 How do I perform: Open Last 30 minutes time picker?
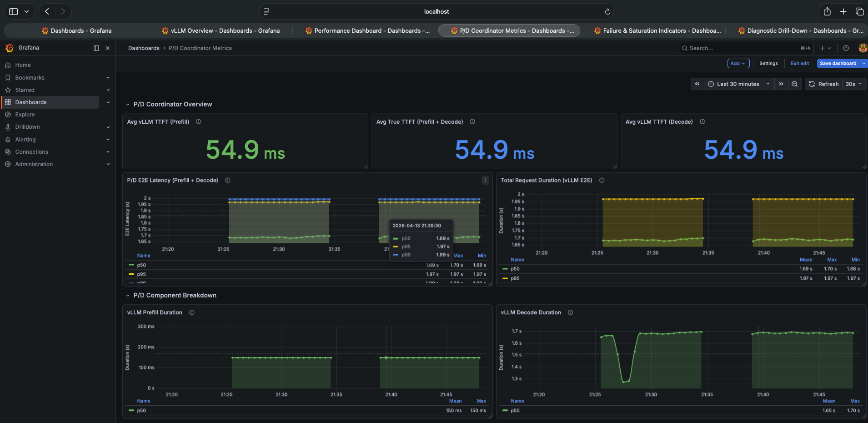pos(739,84)
